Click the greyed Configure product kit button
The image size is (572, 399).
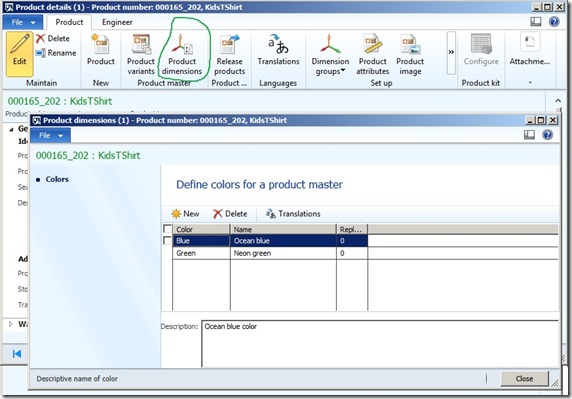pos(481,50)
